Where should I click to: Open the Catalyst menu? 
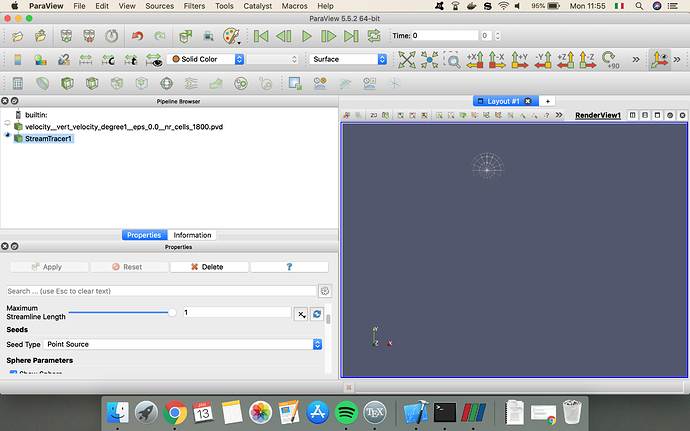click(258, 6)
